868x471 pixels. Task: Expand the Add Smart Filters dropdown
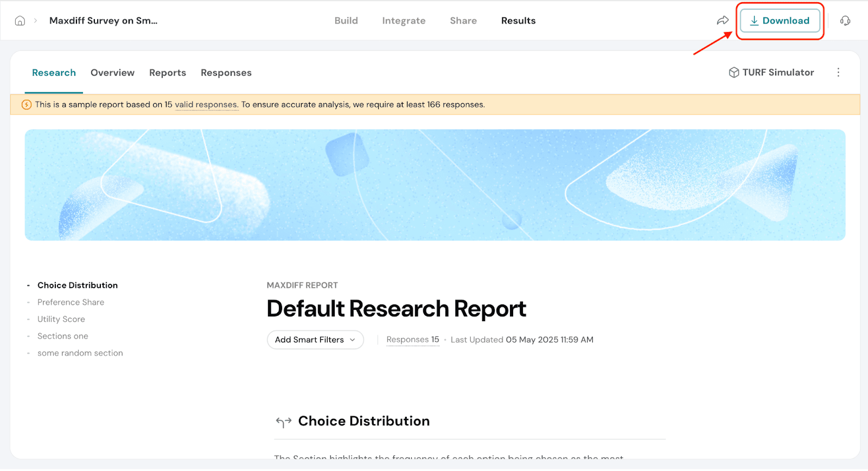[x=315, y=340]
